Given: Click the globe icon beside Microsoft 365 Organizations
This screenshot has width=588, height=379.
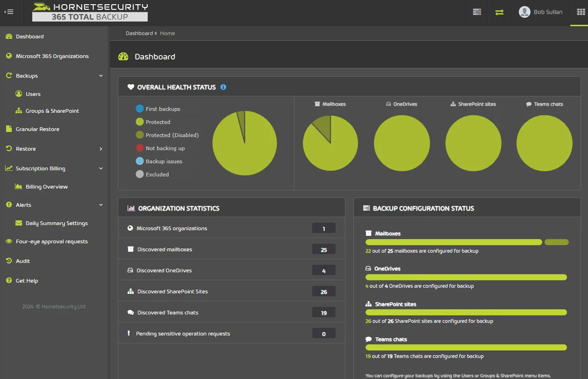Looking at the screenshot, I should click(8, 56).
